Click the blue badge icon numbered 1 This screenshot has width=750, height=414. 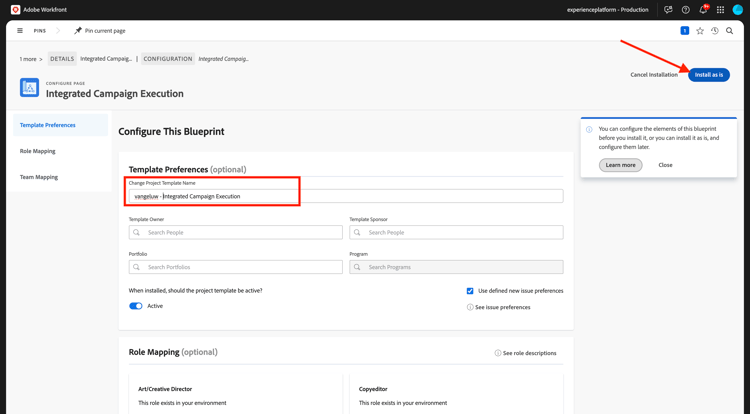point(684,31)
